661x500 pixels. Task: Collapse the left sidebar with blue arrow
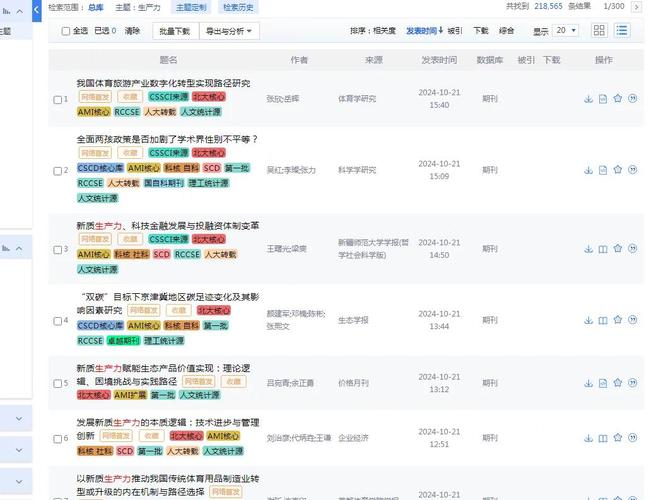[37, 9]
